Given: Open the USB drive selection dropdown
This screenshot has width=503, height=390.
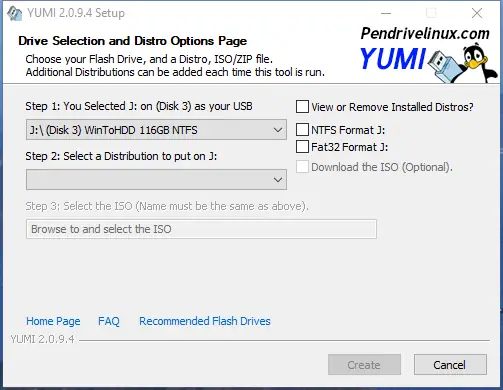Looking at the screenshot, I should [156, 130].
